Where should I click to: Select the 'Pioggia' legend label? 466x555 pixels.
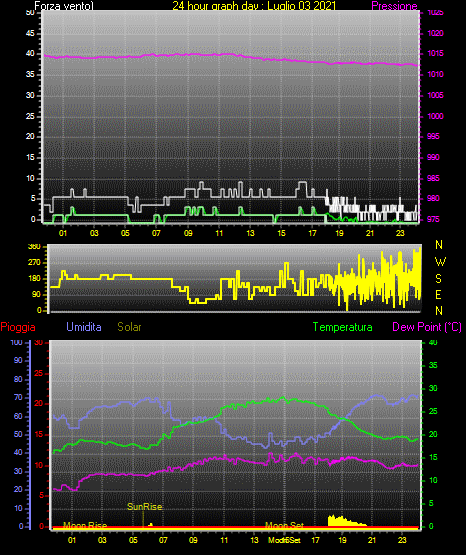18,327
